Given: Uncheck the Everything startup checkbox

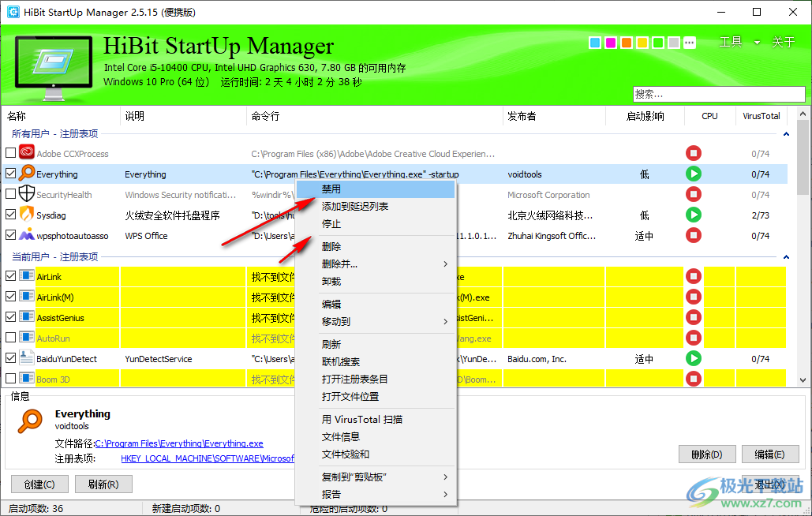Looking at the screenshot, I should pyautogui.click(x=10, y=174).
